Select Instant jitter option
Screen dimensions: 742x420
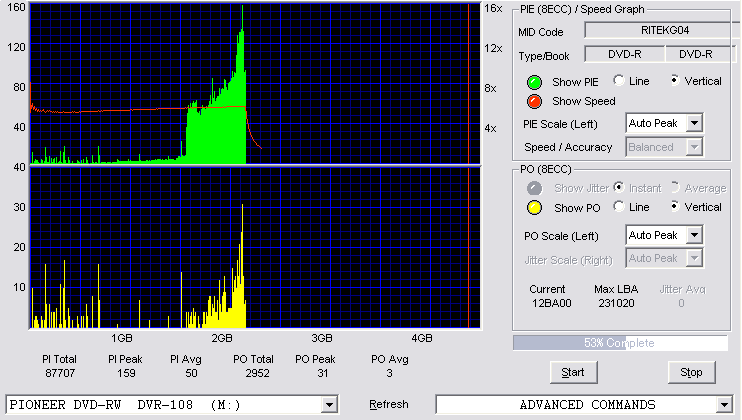pyautogui.click(x=618, y=187)
